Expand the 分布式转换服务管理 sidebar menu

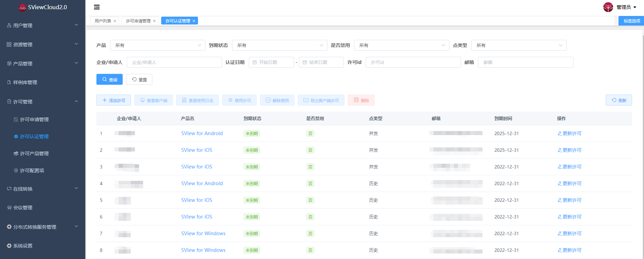pos(43,227)
